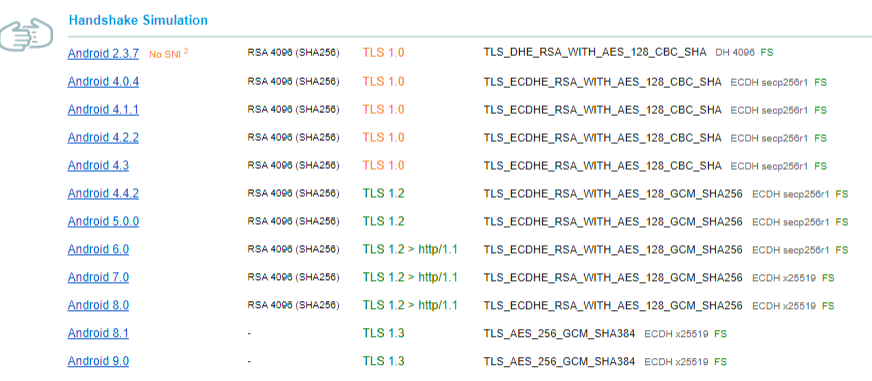
Task: Select TLS_AES_256_GCM_SHA384 in Android 9.0 row
Action: pos(559,361)
